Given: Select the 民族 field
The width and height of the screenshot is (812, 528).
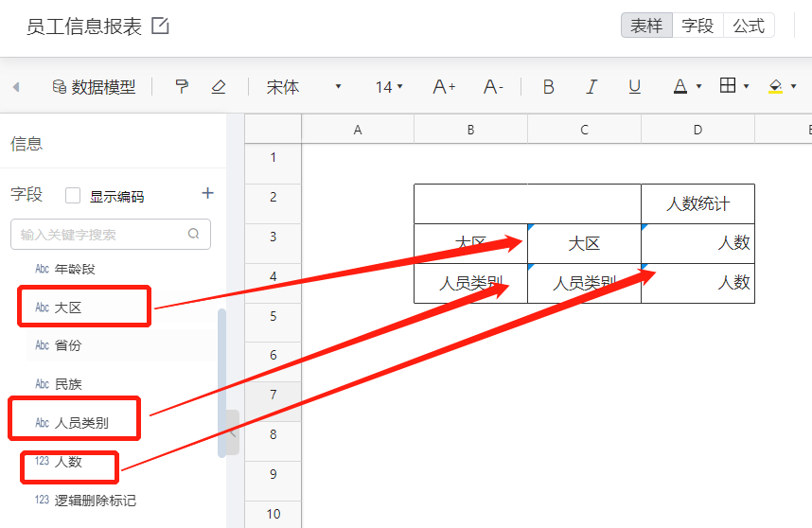Looking at the screenshot, I should coord(58,384).
